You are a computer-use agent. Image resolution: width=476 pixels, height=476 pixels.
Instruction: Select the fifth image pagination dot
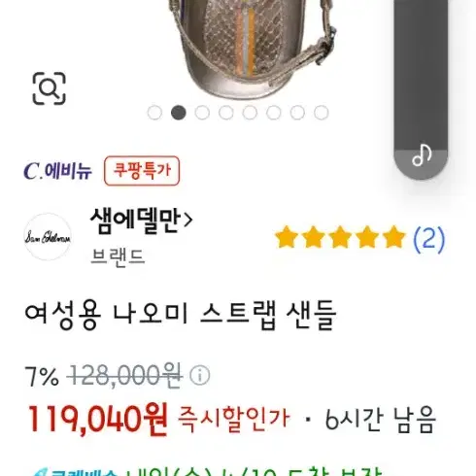tap(250, 113)
